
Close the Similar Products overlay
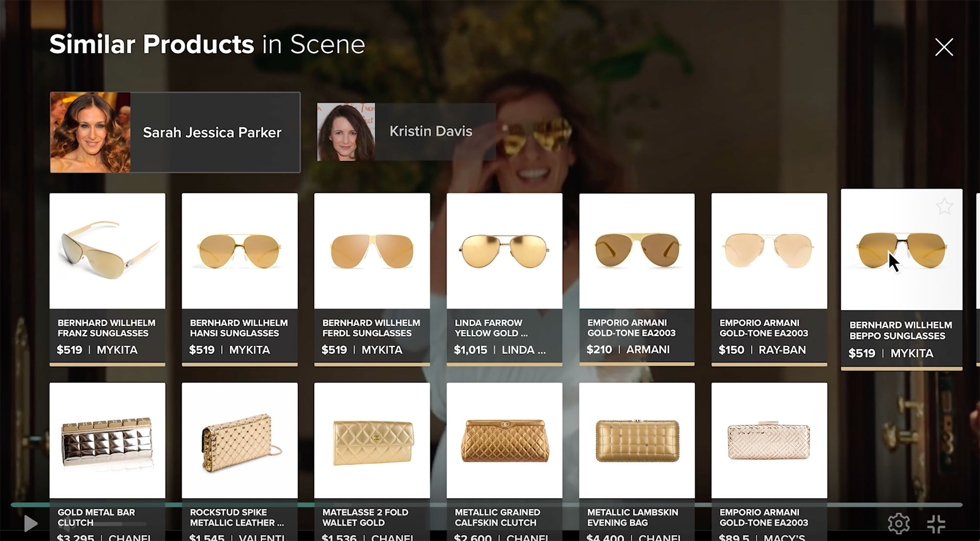(x=944, y=47)
